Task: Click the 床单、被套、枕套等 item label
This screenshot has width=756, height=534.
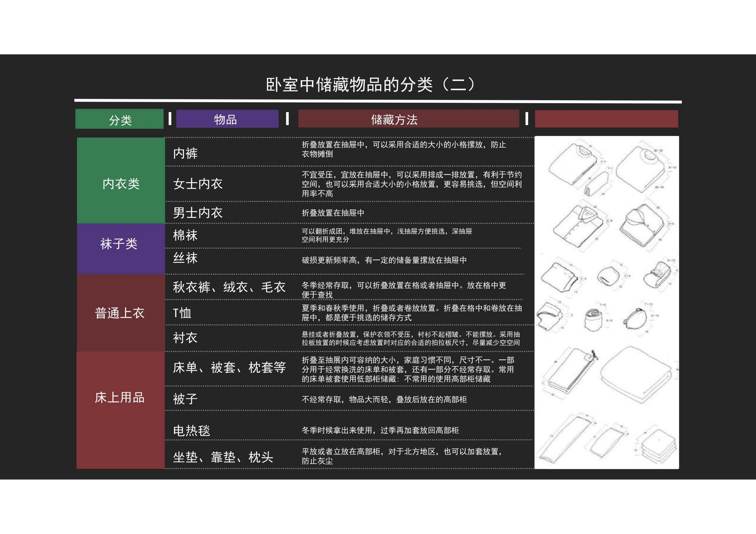Action: (x=229, y=368)
